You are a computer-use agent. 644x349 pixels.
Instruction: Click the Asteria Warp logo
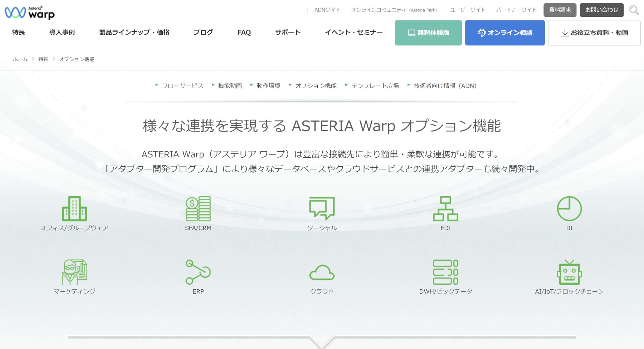coord(30,13)
